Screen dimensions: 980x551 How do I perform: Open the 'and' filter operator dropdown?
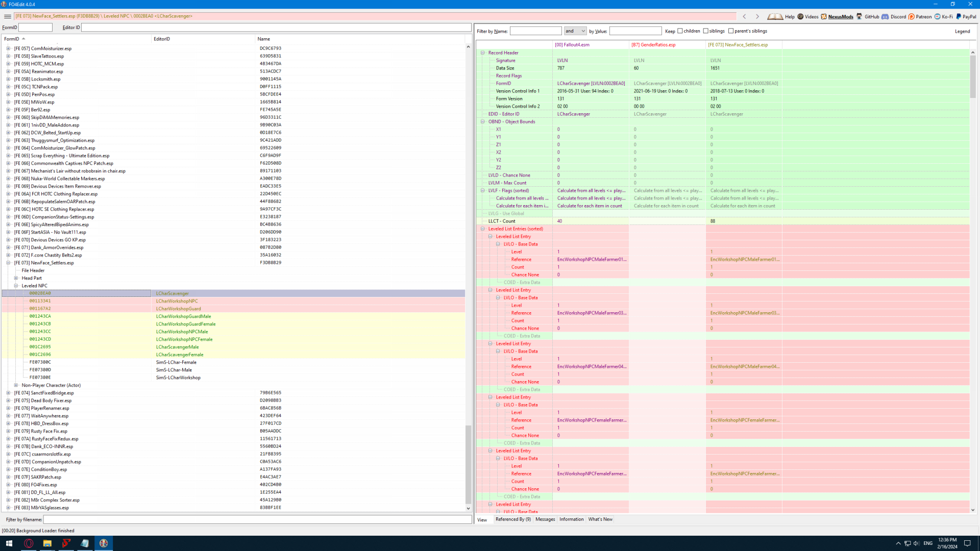tap(575, 31)
